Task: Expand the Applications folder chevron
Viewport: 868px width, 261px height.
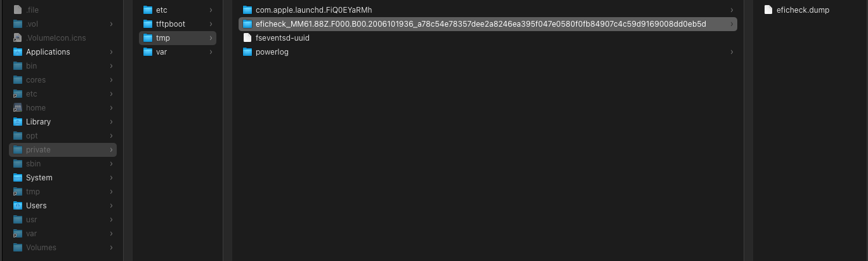Action: [x=112, y=52]
